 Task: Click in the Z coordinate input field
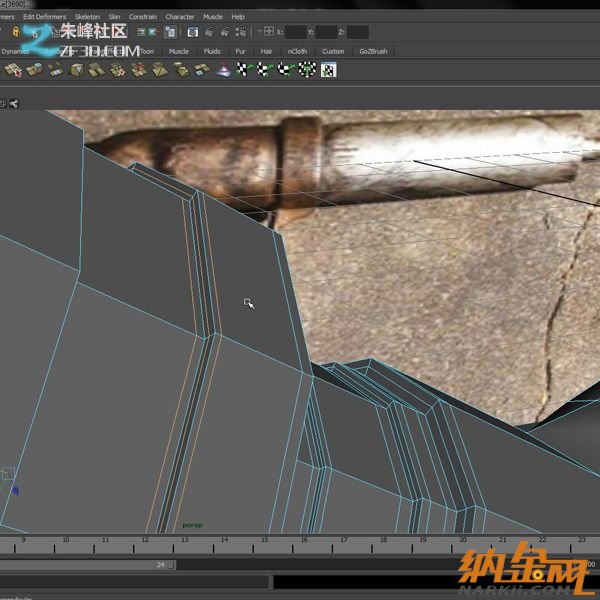pos(357,32)
